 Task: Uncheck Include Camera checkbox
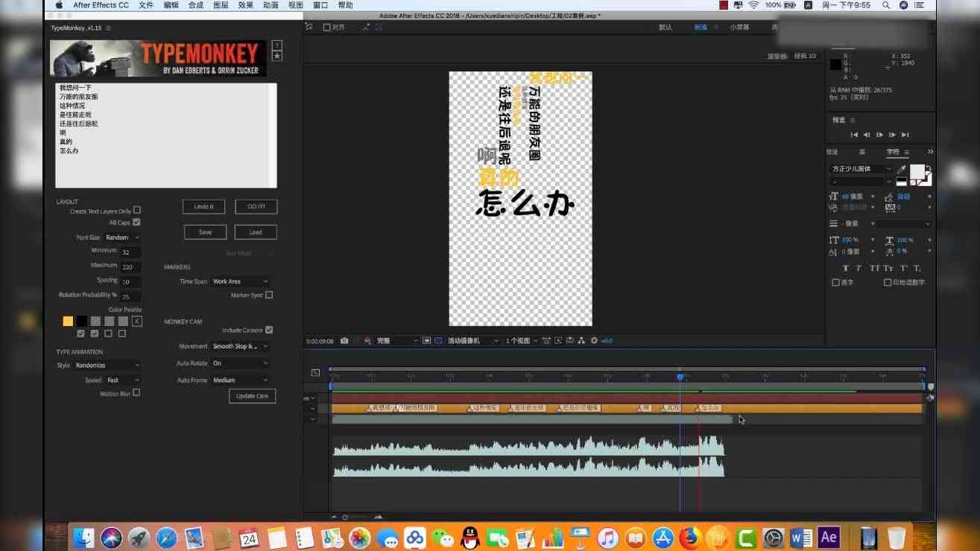point(269,330)
